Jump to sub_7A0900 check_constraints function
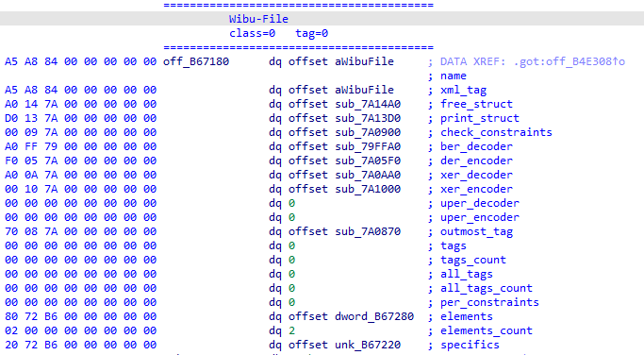Viewport: 644px width, 355px height. pos(368,132)
